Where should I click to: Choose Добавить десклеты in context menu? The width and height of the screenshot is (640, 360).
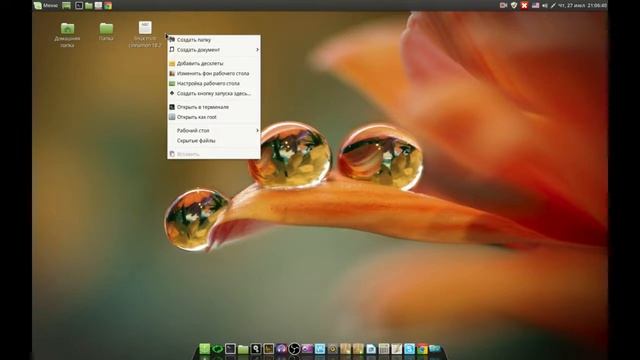coord(214,63)
